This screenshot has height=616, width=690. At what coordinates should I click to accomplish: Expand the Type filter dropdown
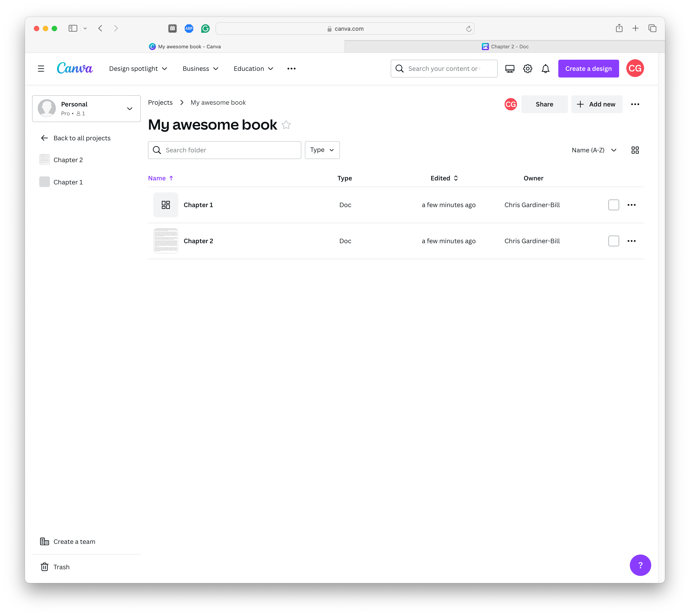(x=322, y=150)
